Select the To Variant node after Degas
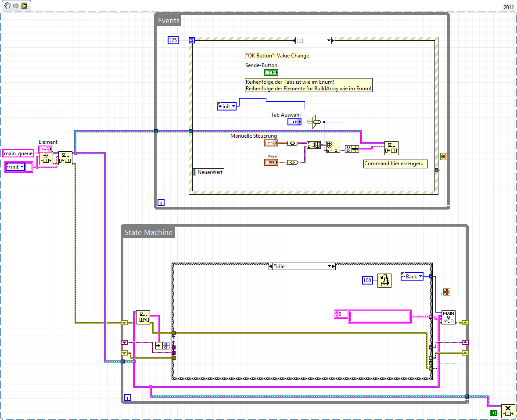Screen dimensions: 517x420 point(292,162)
